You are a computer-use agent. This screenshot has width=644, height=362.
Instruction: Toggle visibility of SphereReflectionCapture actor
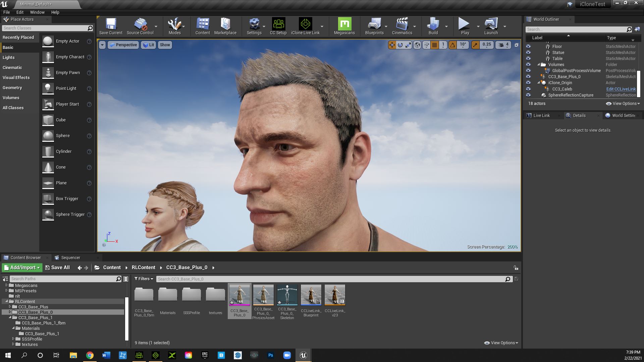(x=528, y=95)
